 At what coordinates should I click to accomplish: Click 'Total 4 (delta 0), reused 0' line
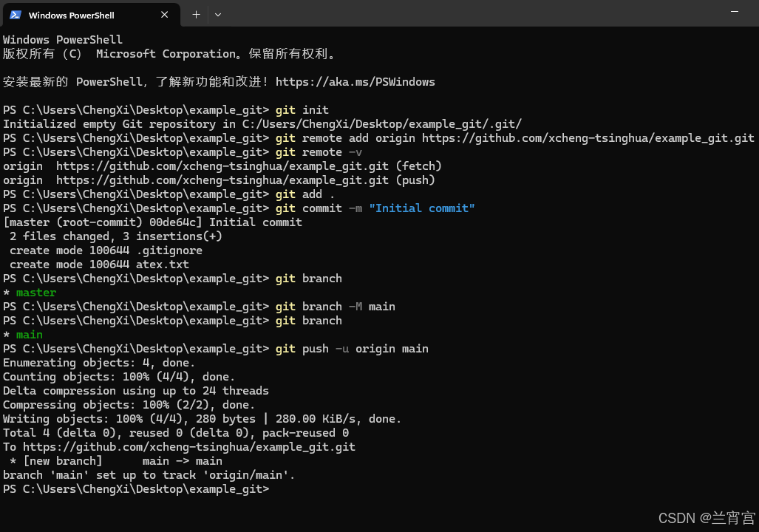click(x=176, y=433)
